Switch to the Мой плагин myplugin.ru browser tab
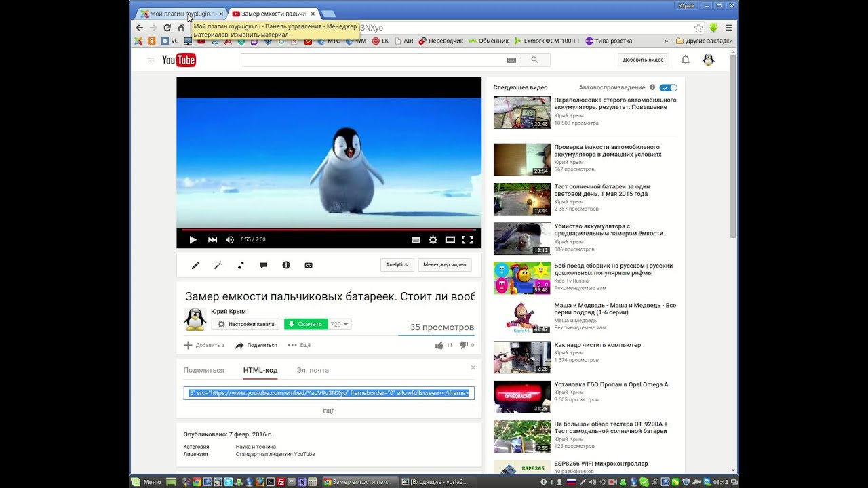The image size is (868, 488). (x=181, y=14)
